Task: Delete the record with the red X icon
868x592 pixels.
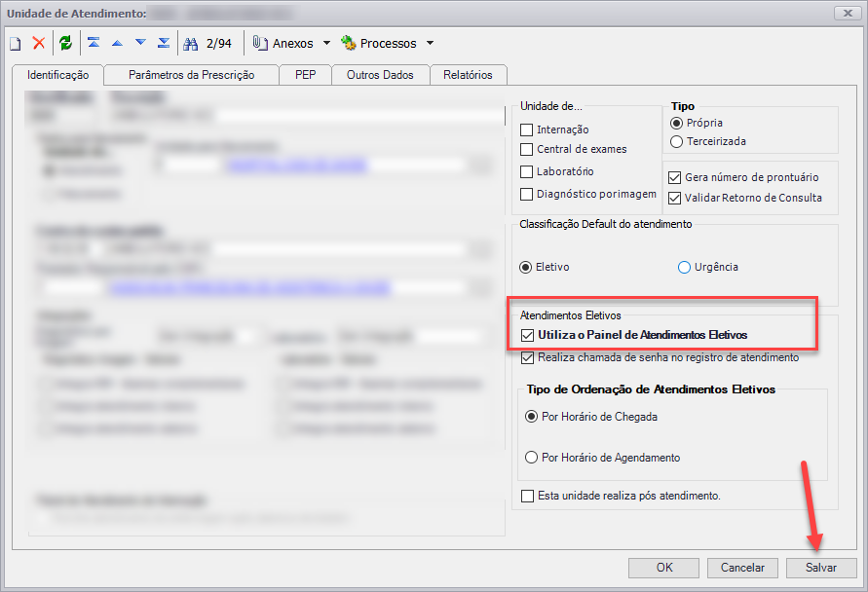Action: 38,43
